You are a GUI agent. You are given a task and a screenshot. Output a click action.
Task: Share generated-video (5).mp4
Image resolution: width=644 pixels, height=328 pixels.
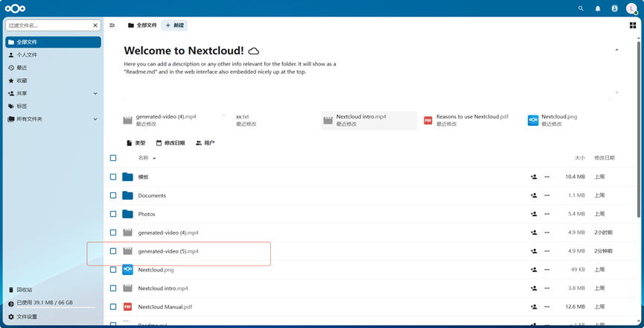[x=534, y=251]
